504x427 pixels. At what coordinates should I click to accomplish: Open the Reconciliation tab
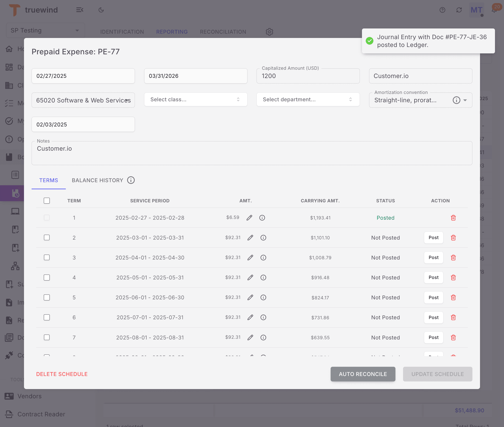[x=223, y=32]
